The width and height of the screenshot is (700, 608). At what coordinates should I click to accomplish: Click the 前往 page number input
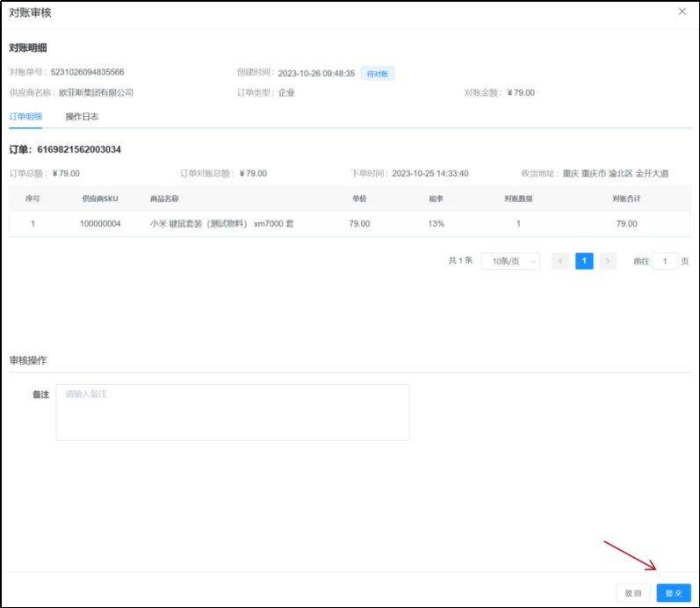point(665,261)
